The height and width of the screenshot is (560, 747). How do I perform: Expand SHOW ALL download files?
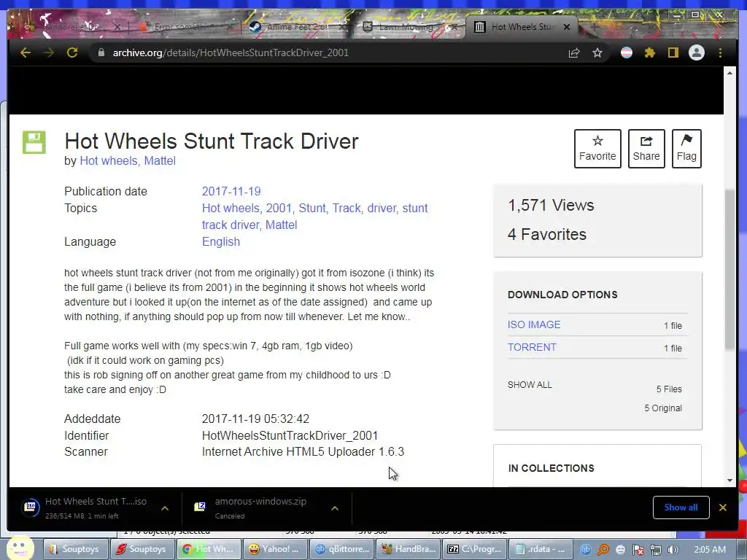530,385
